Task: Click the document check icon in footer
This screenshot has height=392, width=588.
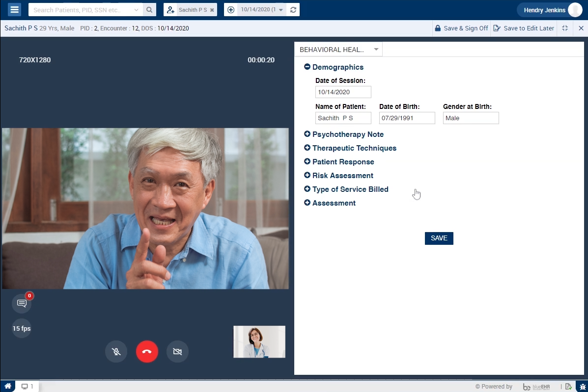Action: pyautogui.click(x=568, y=387)
